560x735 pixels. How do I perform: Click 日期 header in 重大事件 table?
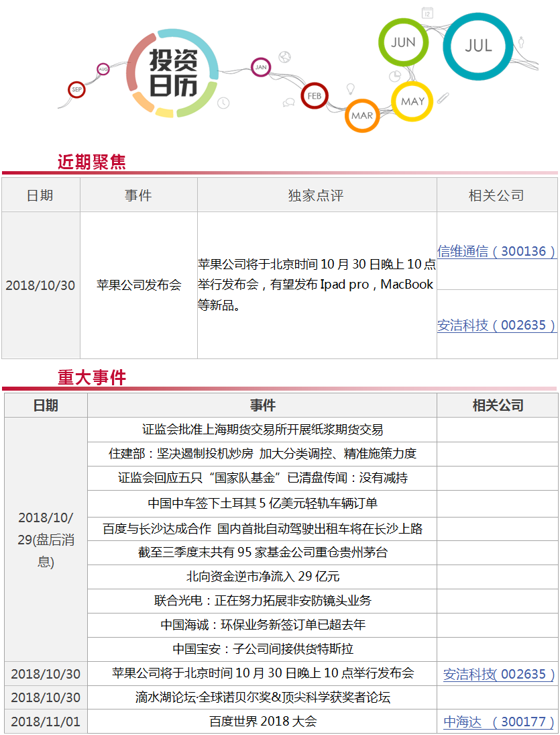point(46,405)
